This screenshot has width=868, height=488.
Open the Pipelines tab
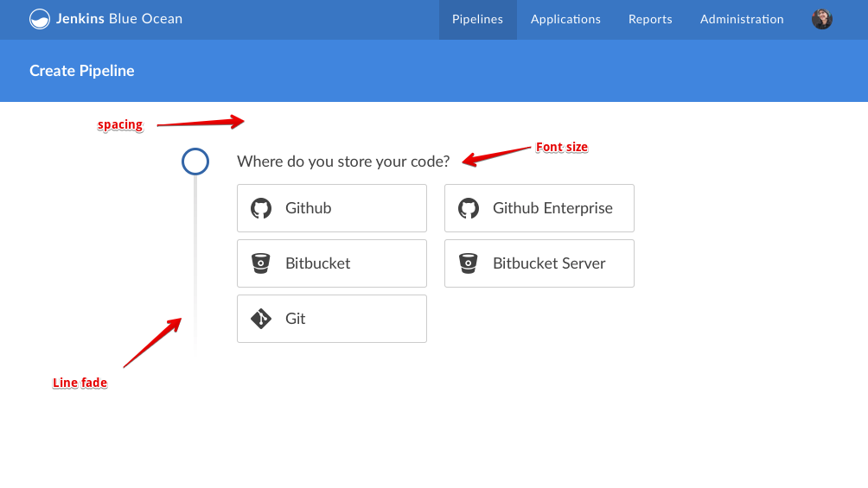(477, 19)
